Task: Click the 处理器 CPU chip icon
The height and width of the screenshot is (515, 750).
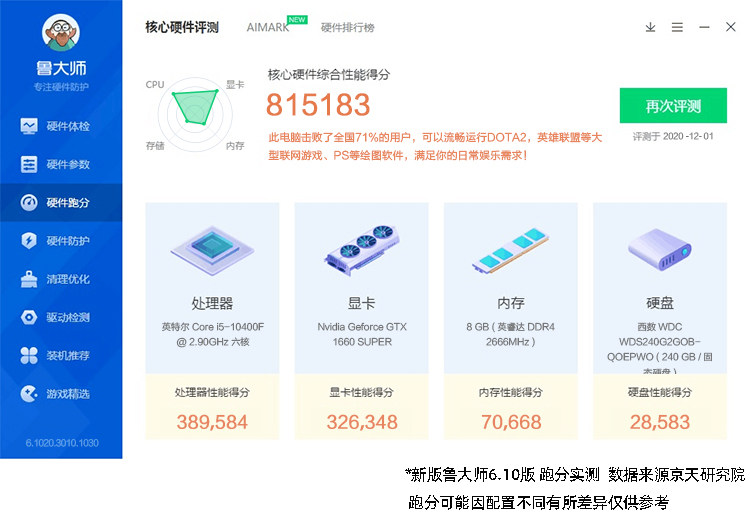Action: [212, 250]
